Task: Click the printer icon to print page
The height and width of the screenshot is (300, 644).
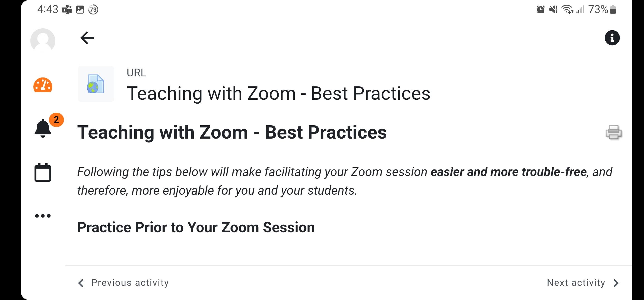Action: (x=614, y=132)
